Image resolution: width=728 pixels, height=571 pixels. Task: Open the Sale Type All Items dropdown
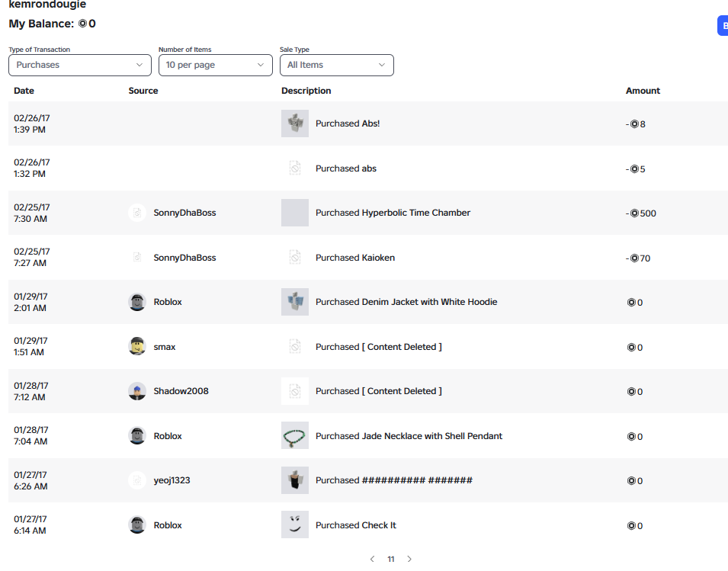pos(337,65)
